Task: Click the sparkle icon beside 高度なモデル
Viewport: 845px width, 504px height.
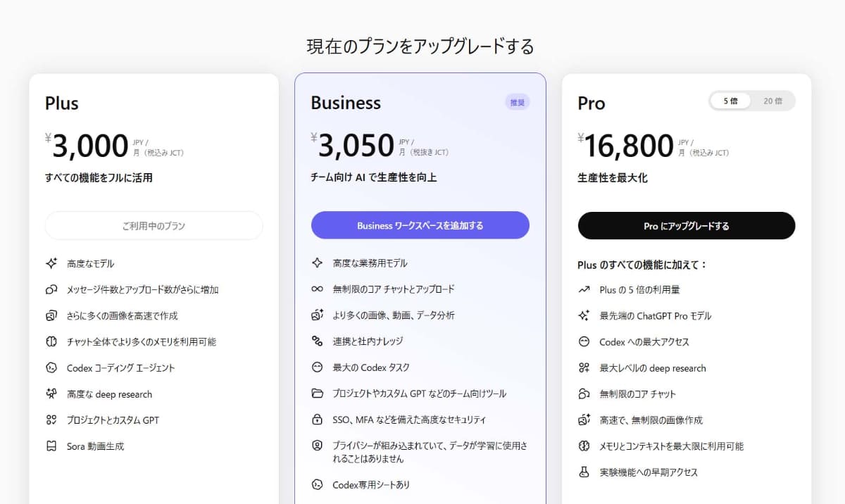Action: pyautogui.click(x=51, y=263)
